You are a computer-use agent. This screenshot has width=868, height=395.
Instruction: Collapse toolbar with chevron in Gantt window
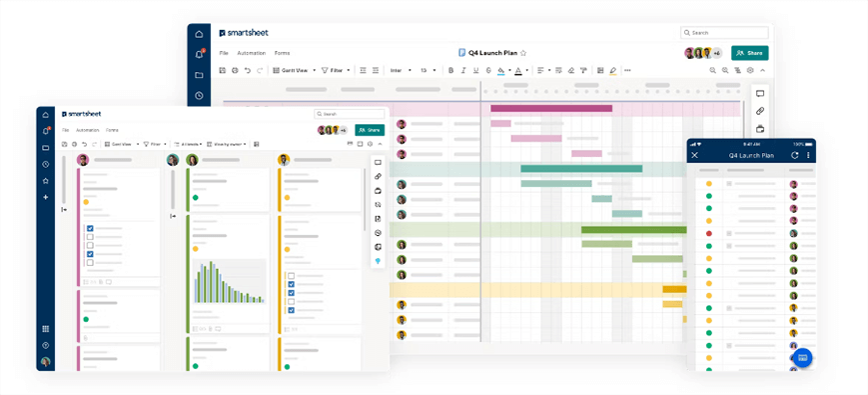pyautogui.click(x=763, y=70)
